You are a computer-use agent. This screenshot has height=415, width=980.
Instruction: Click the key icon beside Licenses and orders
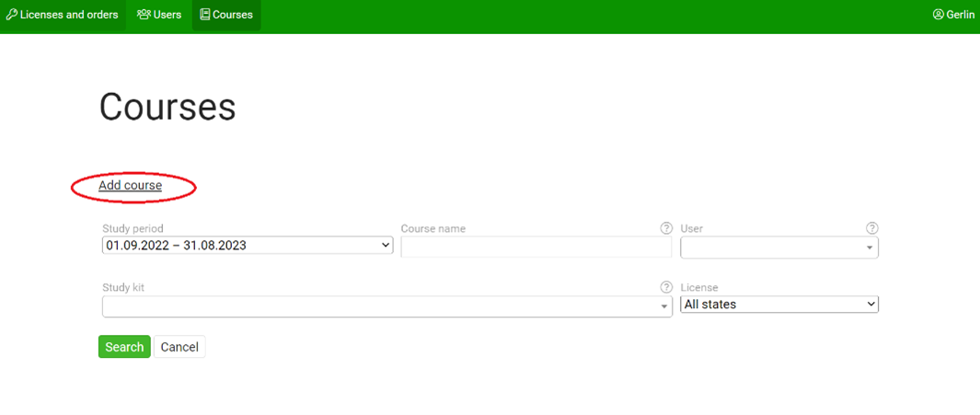[12, 15]
